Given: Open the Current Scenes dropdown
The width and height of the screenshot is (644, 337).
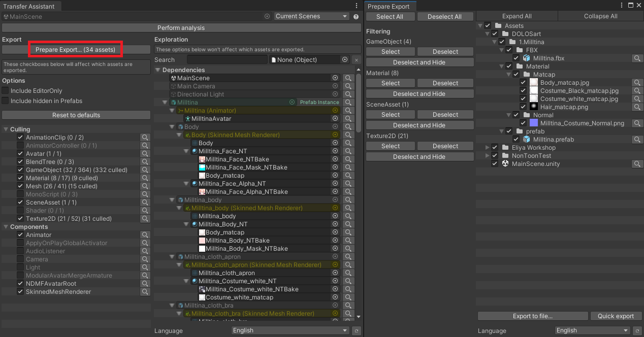Looking at the screenshot, I should coord(311,16).
